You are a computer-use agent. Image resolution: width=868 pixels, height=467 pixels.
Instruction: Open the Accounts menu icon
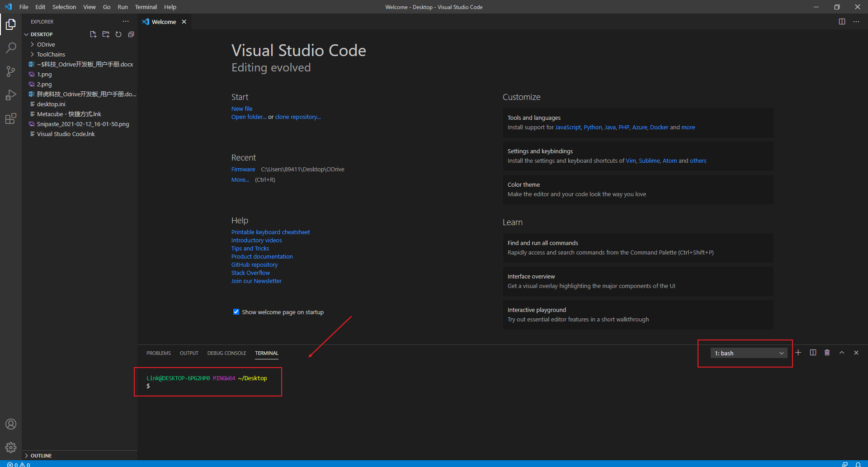coord(11,424)
